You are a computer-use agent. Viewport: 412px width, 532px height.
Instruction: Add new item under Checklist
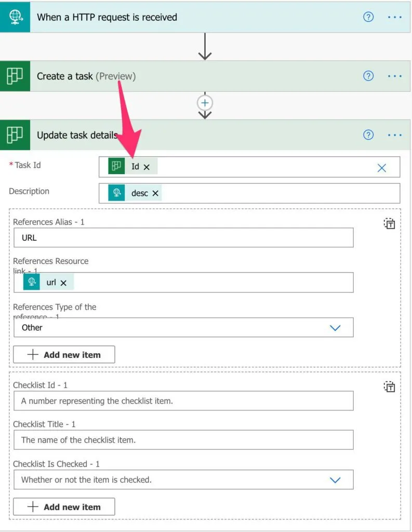(64, 507)
